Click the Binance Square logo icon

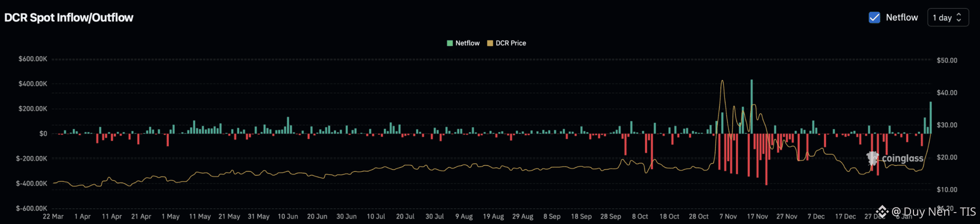[x=882, y=212]
